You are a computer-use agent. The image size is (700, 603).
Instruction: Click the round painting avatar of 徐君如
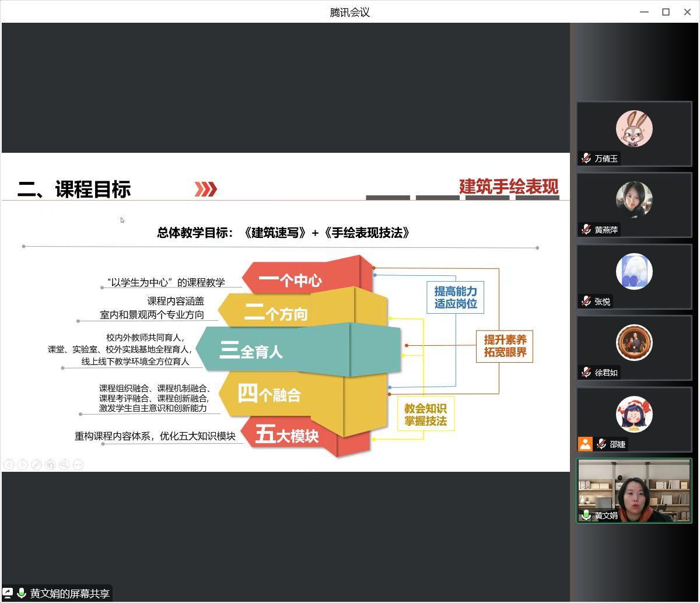pos(634,343)
